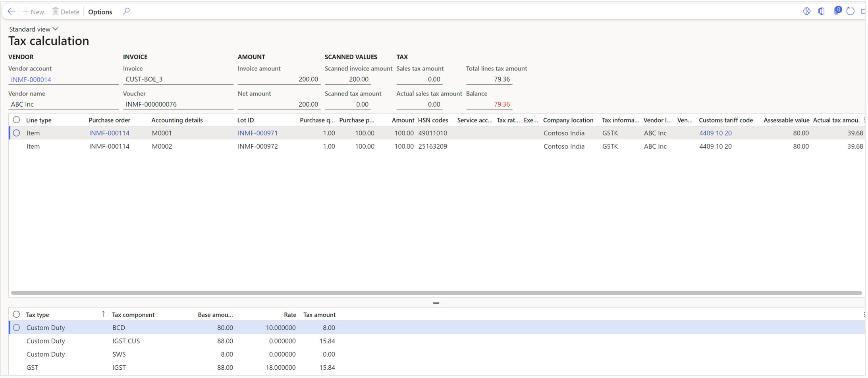
Task: Sort by Line type column header
Action: (x=39, y=120)
